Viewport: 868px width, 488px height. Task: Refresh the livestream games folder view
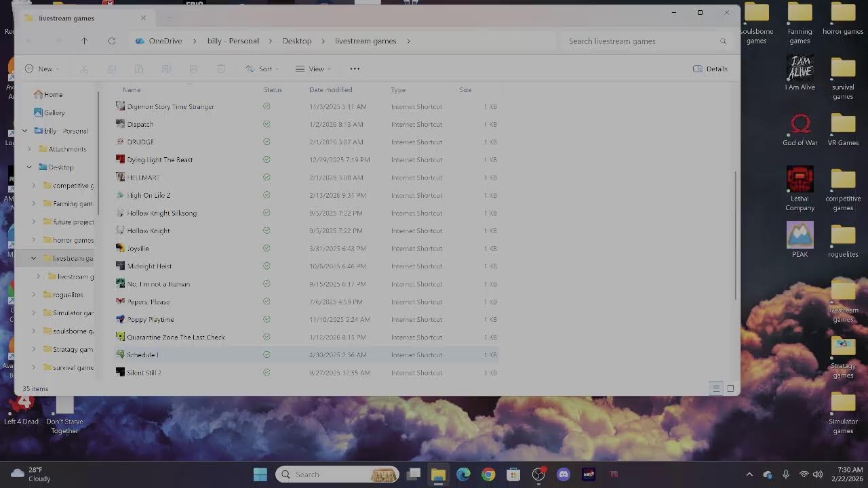[112, 41]
